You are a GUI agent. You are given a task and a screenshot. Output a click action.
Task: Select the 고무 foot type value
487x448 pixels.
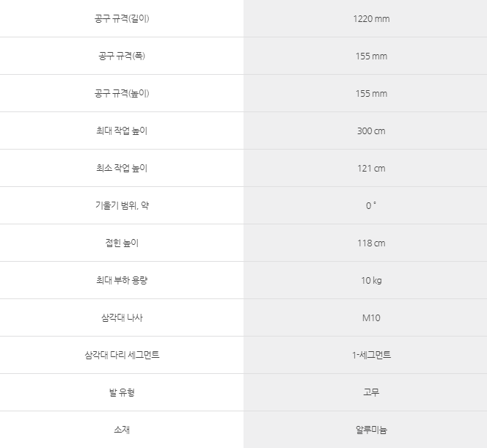pyautogui.click(x=371, y=392)
